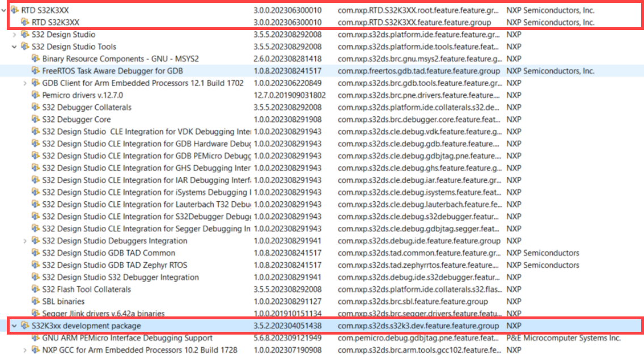The height and width of the screenshot is (355, 644).
Task: Collapse the S32 Design Studio Tools node
Action: coord(14,46)
